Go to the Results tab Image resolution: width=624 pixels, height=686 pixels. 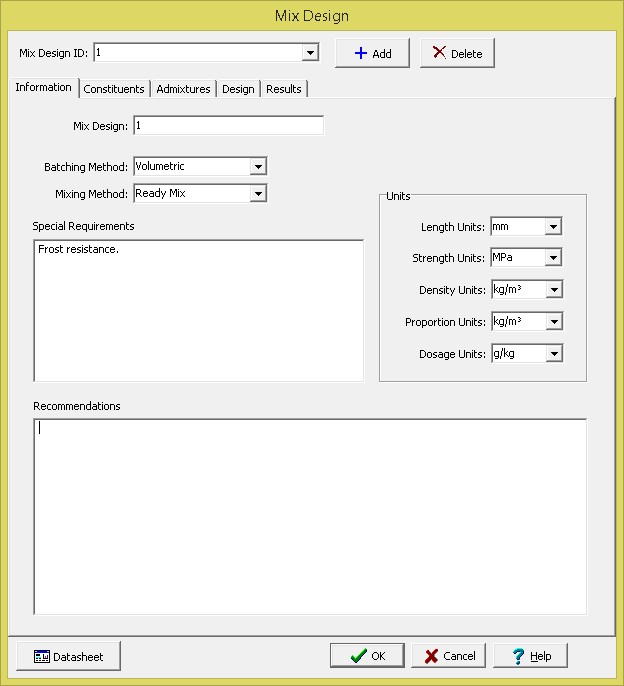click(284, 89)
